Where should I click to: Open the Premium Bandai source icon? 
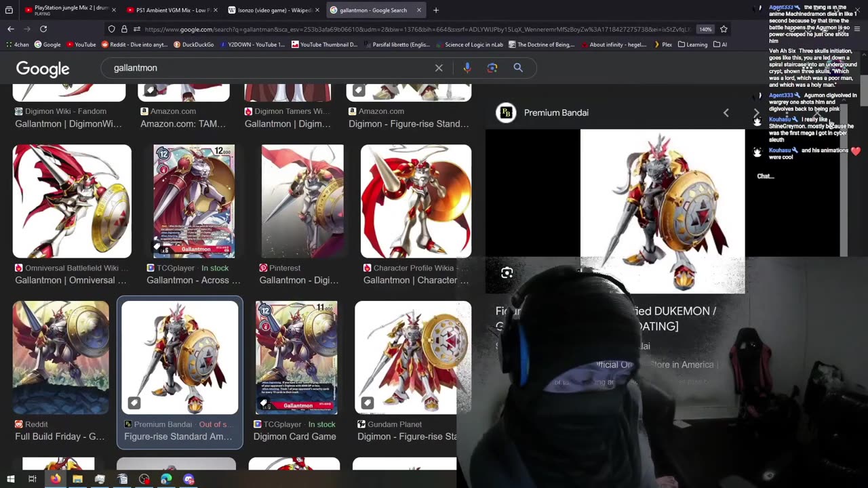506,113
